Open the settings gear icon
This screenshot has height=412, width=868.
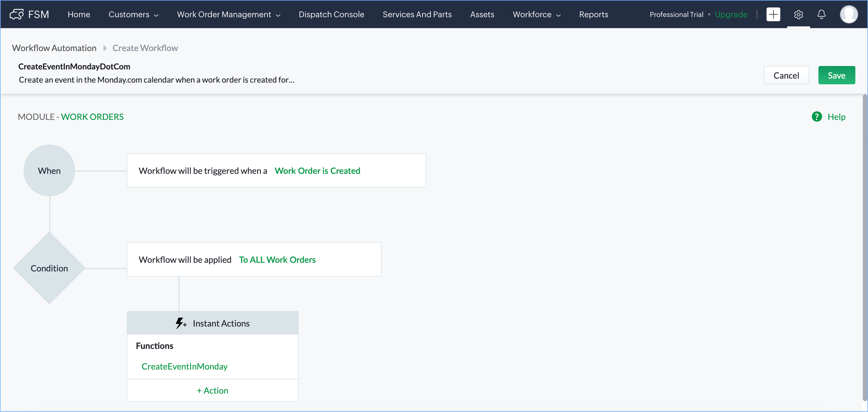(x=798, y=14)
